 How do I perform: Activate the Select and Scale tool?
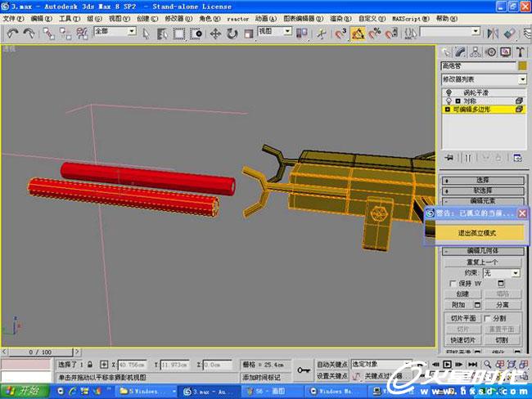point(249,34)
